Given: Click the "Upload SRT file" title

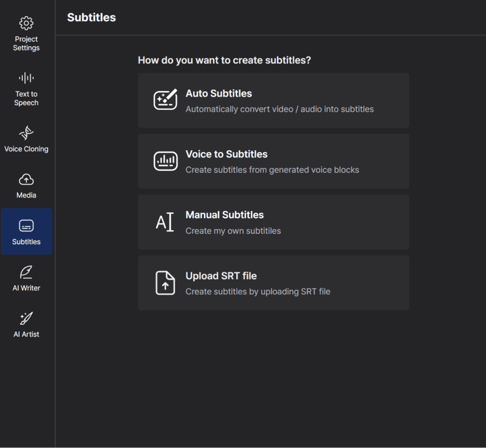Looking at the screenshot, I should click(x=221, y=276).
